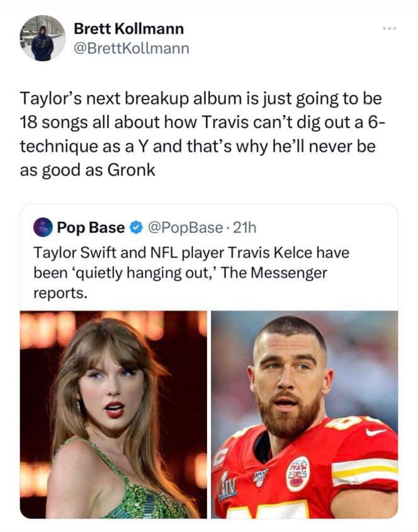Viewport: 418px width, 532px height.
Task: Click the Pop Base profile avatar
Action: (42, 227)
